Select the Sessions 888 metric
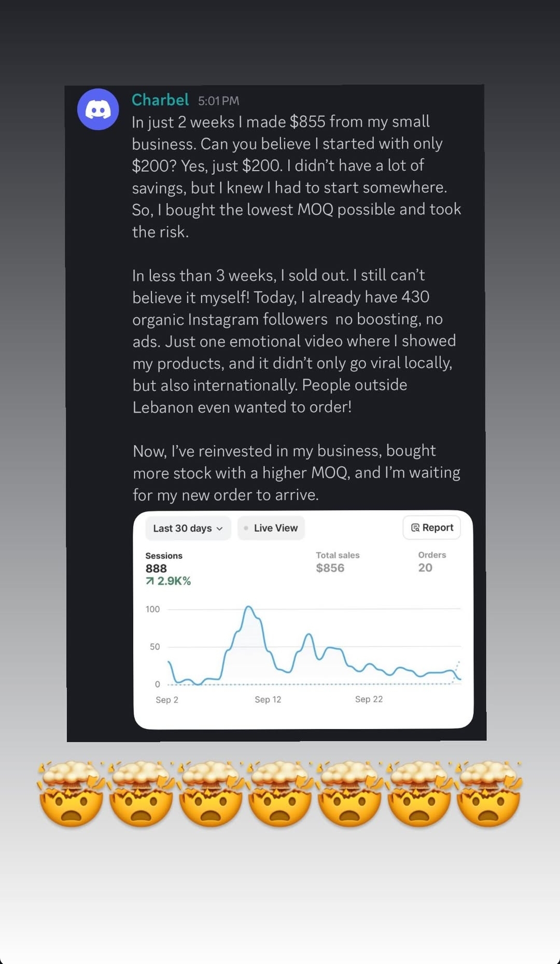The image size is (560, 964). tap(156, 568)
